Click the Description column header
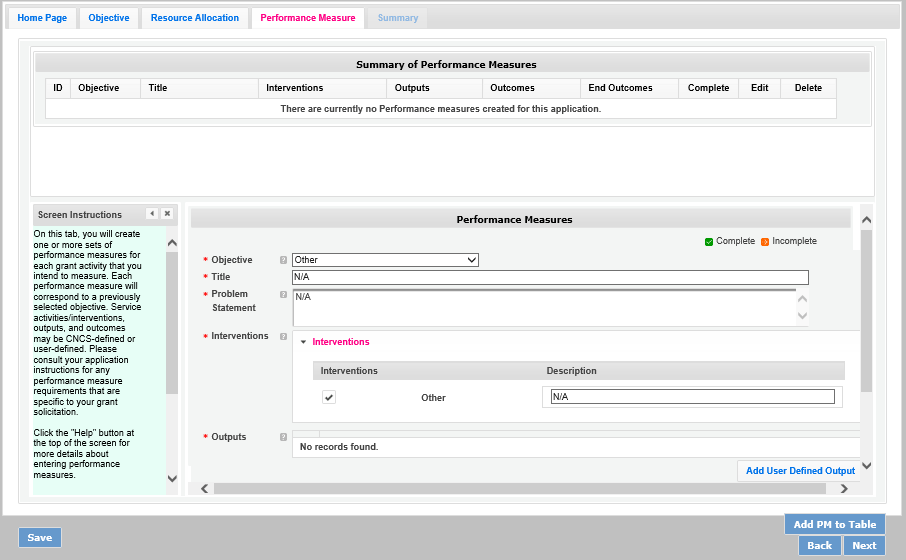 [571, 371]
